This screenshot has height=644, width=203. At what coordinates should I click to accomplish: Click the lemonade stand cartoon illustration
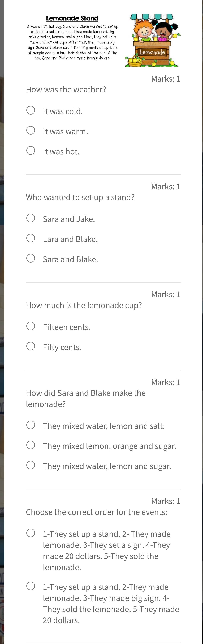coord(153,40)
